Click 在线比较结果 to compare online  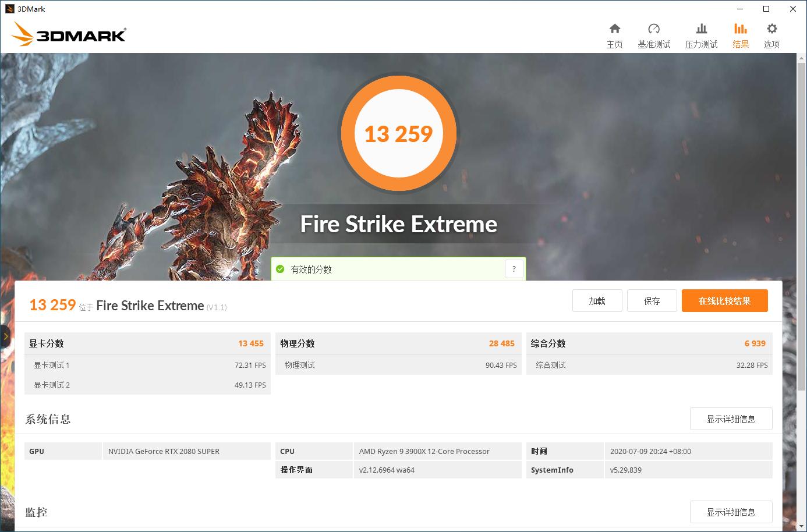coord(724,300)
